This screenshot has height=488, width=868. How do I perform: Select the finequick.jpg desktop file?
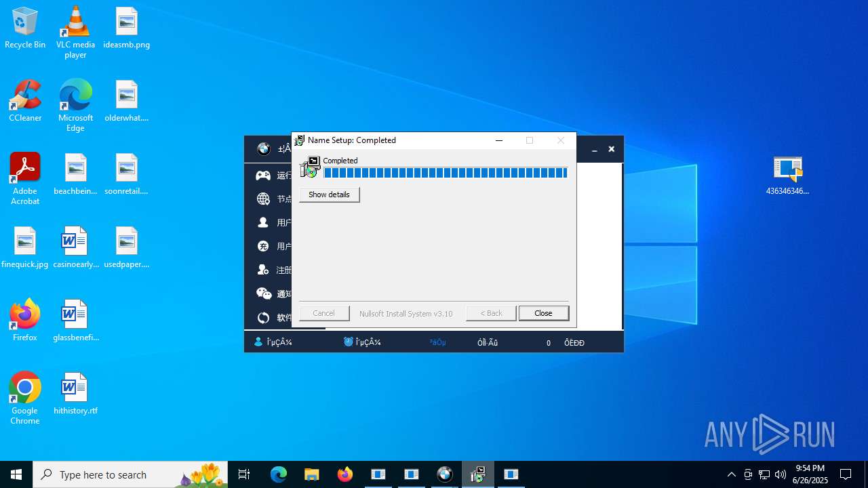tap(25, 248)
